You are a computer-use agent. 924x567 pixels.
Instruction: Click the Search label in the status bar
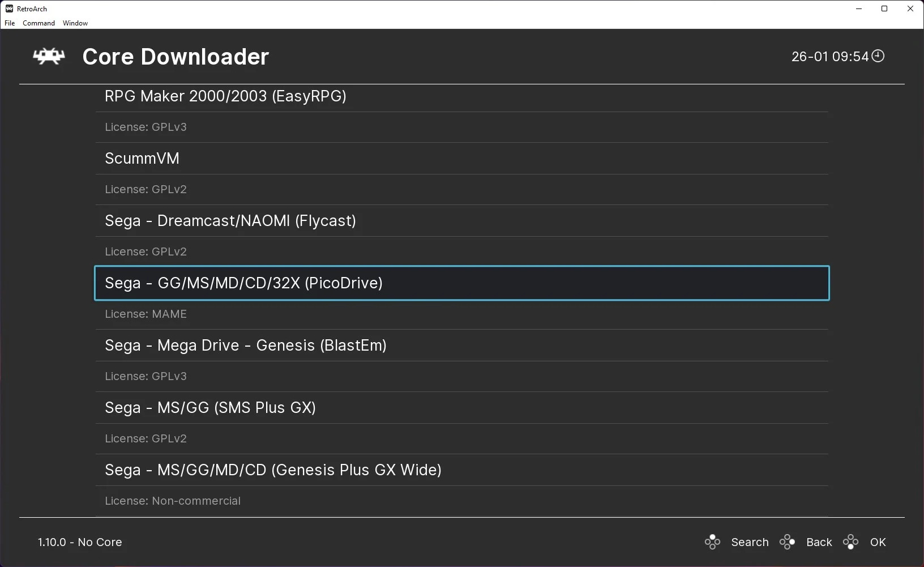point(750,542)
